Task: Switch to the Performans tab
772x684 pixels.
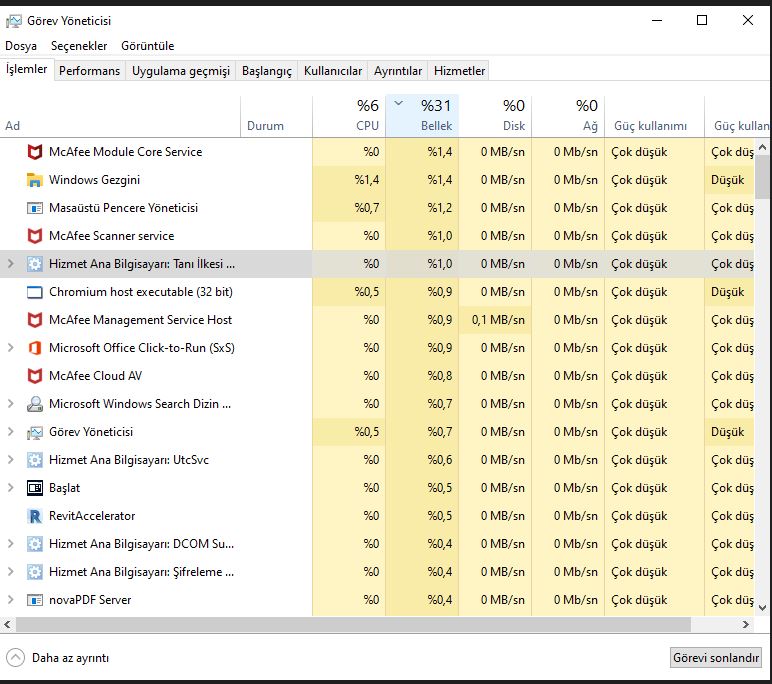Action: (89, 71)
